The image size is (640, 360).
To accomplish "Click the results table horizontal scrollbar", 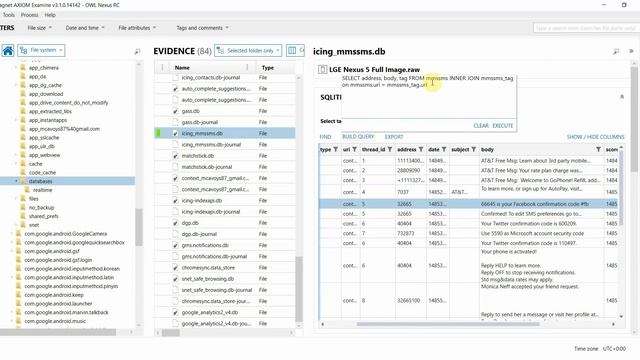I will pyautogui.click(x=448, y=324).
